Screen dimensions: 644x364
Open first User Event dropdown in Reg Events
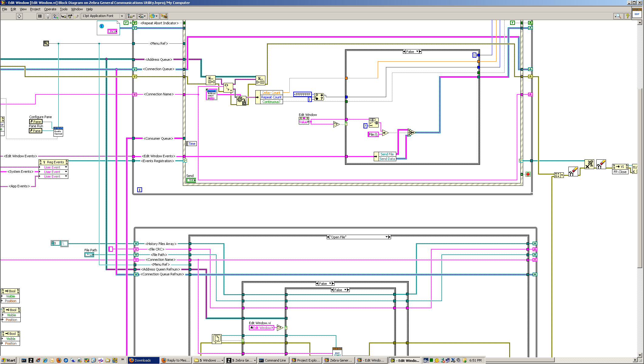point(66,167)
